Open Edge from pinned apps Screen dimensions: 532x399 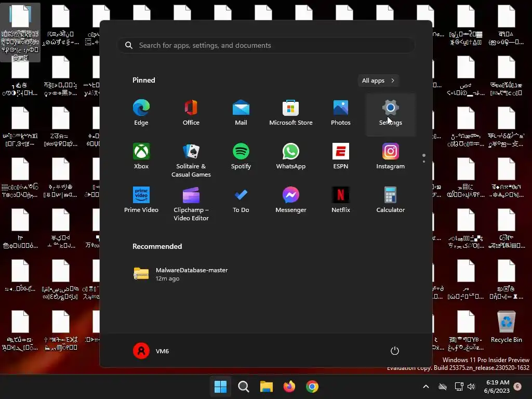pyautogui.click(x=141, y=113)
